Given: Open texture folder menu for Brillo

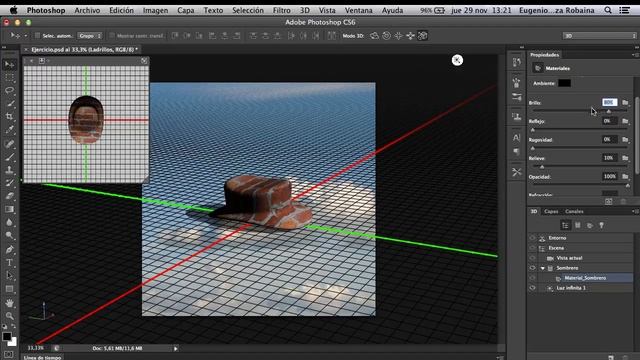Looking at the screenshot, I should pos(625,102).
